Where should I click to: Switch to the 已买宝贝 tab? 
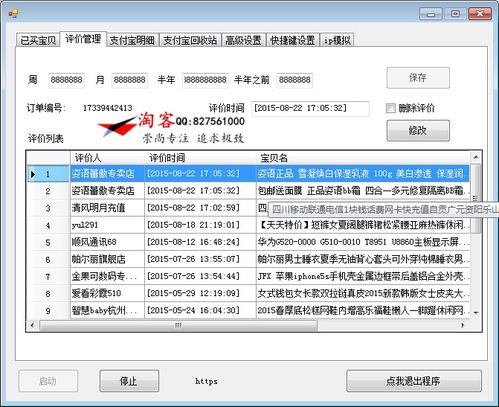[x=38, y=40]
